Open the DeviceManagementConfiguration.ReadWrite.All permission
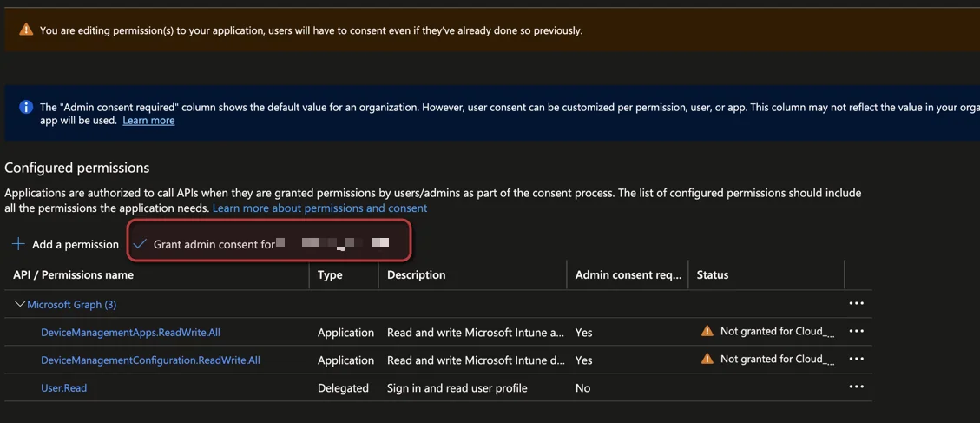 (151, 360)
